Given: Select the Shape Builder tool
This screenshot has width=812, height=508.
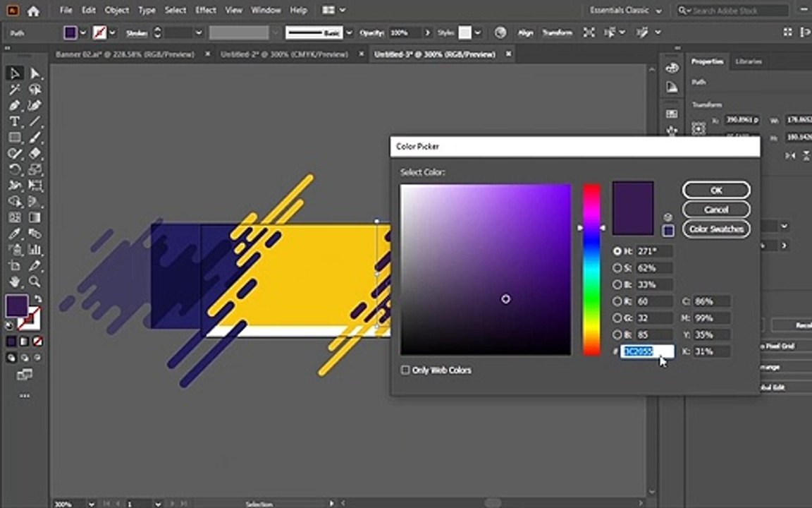Looking at the screenshot, I should 15,202.
